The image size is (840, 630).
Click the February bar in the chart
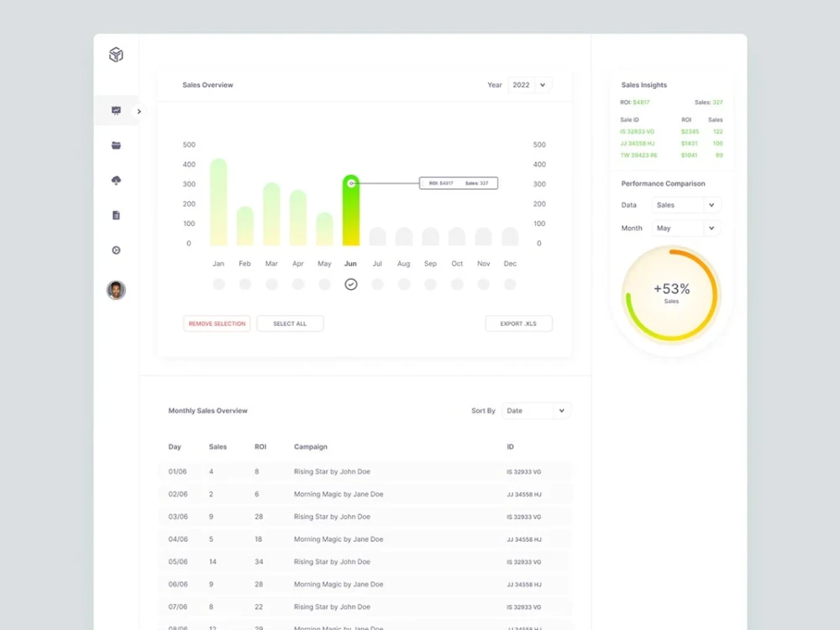tap(244, 226)
